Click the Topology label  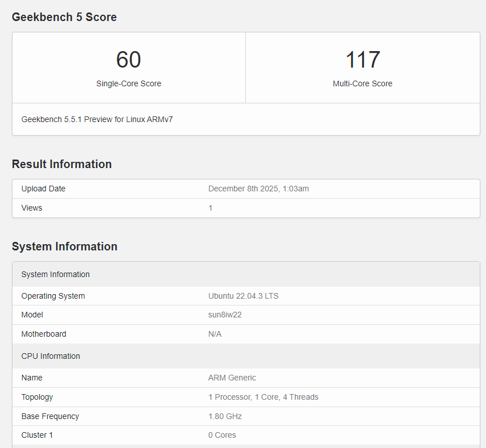[x=37, y=397]
